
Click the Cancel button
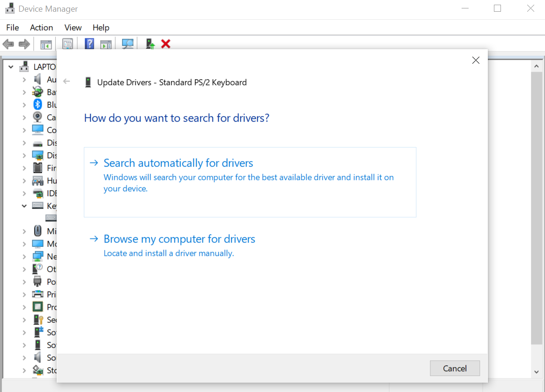(455, 369)
